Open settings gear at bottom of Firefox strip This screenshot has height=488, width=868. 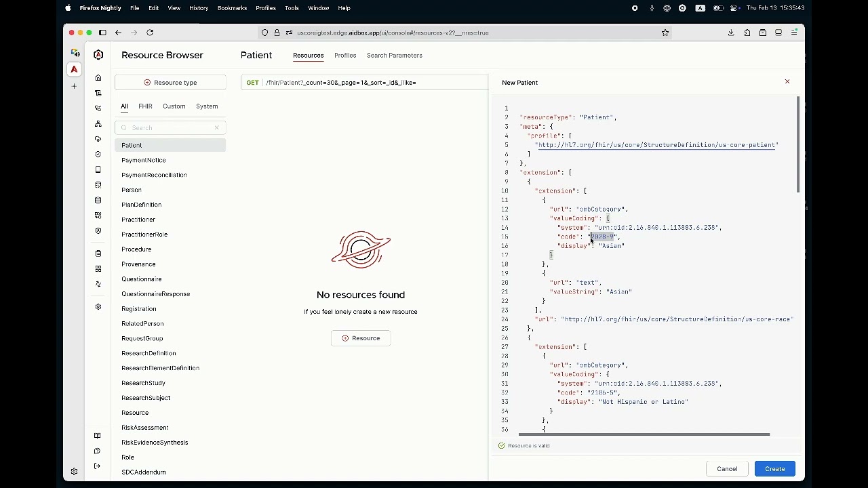click(74, 472)
